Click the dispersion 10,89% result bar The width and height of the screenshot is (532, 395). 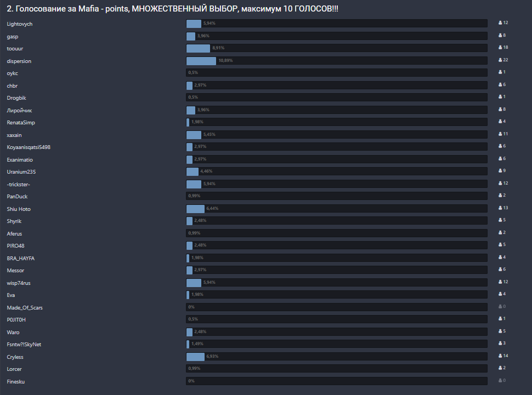click(x=336, y=61)
